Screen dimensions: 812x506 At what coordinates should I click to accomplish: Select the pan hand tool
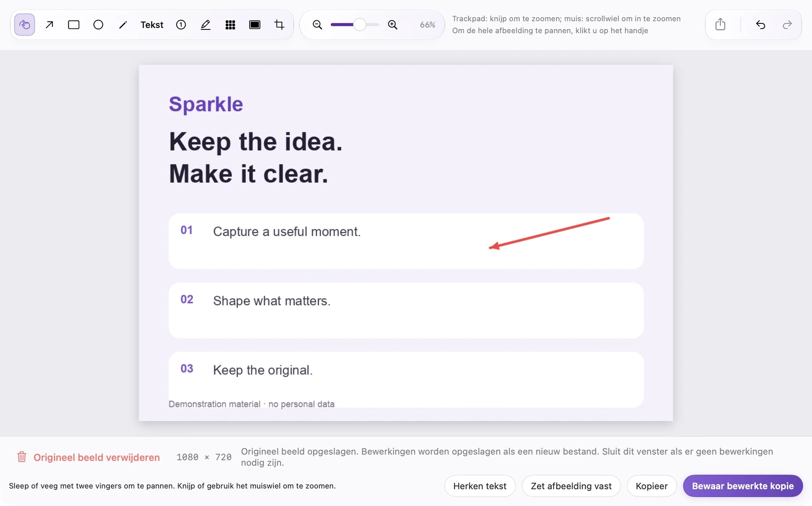(x=24, y=25)
